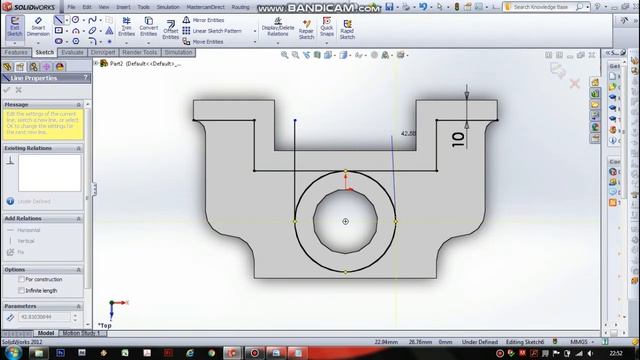The height and width of the screenshot is (360, 640).
Task: Click the Undo icon
Action: [423, 7]
